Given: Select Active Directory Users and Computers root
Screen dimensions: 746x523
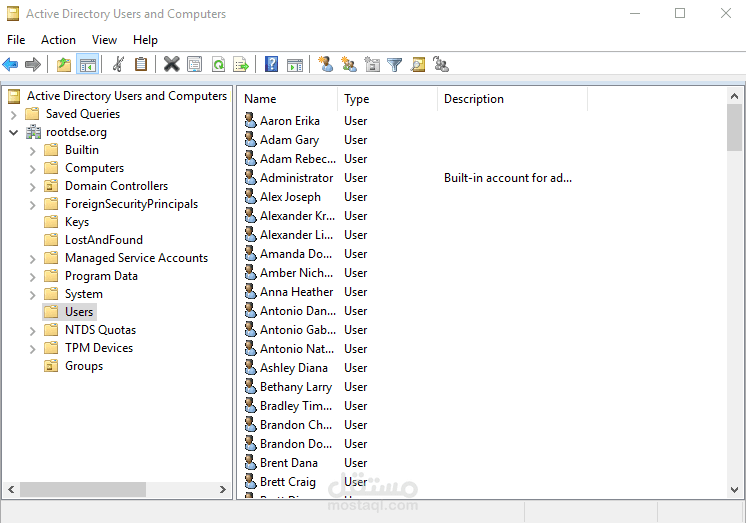Looking at the screenshot, I should click(x=127, y=96).
